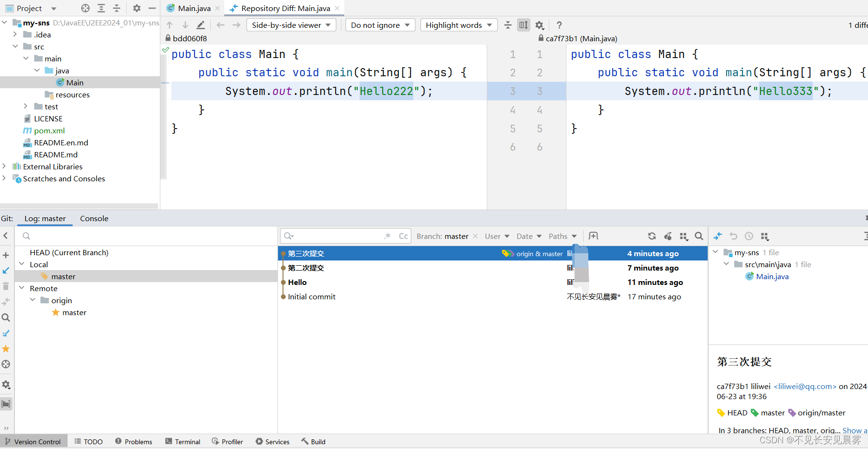This screenshot has height=449, width=868.
Task: Open Side-by-side viewer dropdown
Action: pos(291,25)
